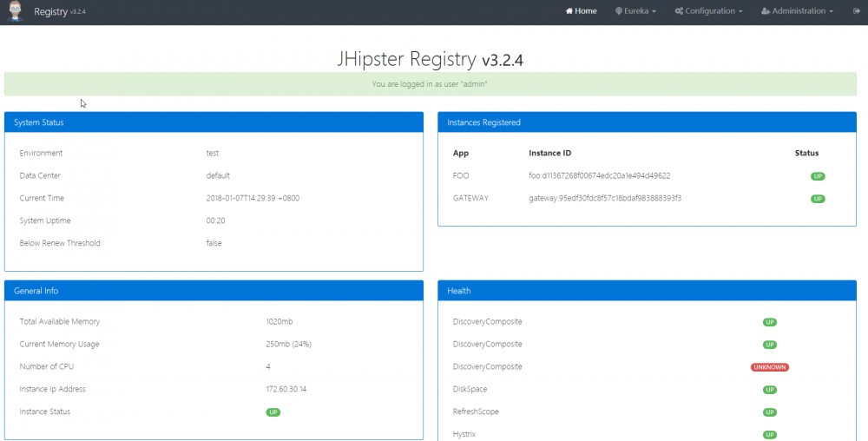
Task: Click the Instances Registered panel header
Action: click(648, 122)
